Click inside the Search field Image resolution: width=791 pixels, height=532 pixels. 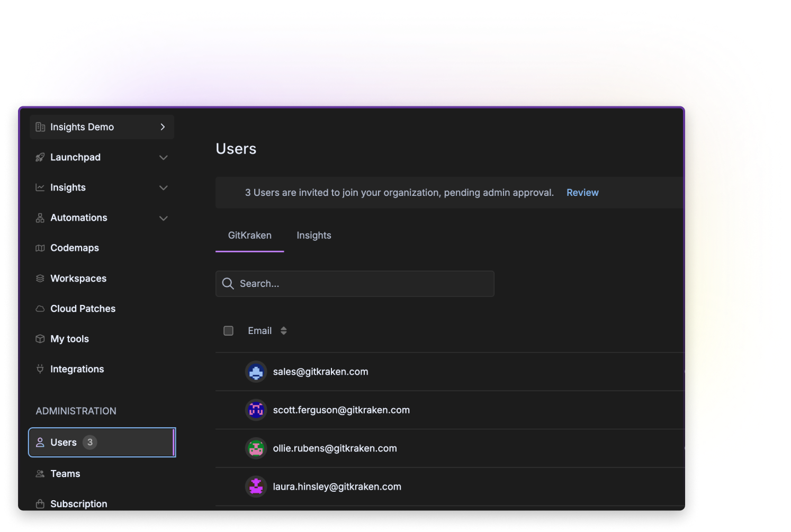click(x=355, y=283)
